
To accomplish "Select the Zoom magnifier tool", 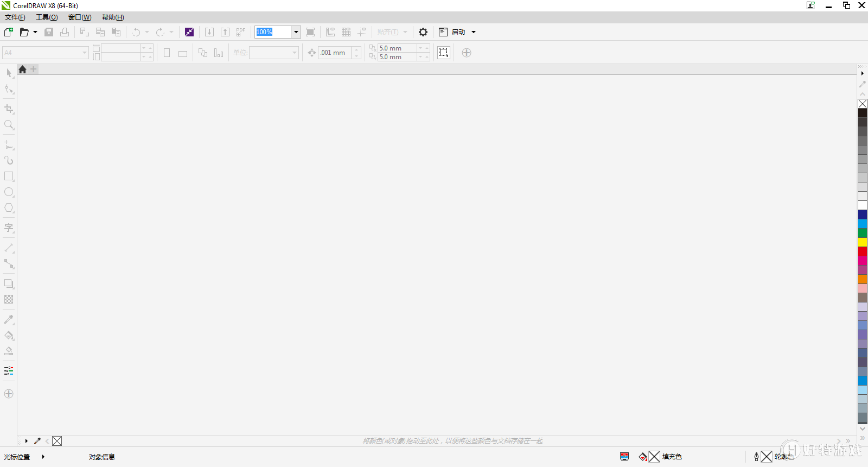I will pyautogui.click(x=9, y=125).
